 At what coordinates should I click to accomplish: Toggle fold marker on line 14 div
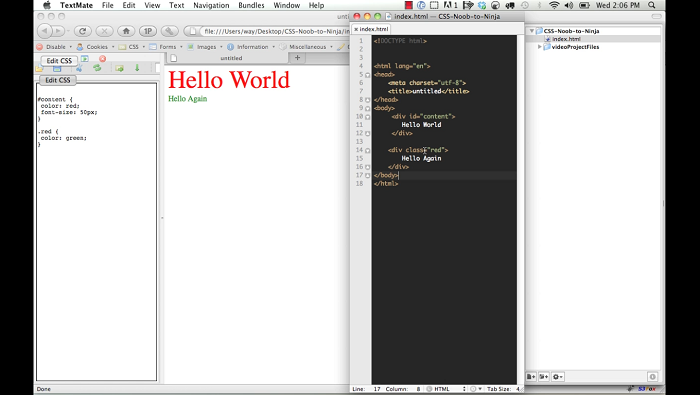pos(367,150)
